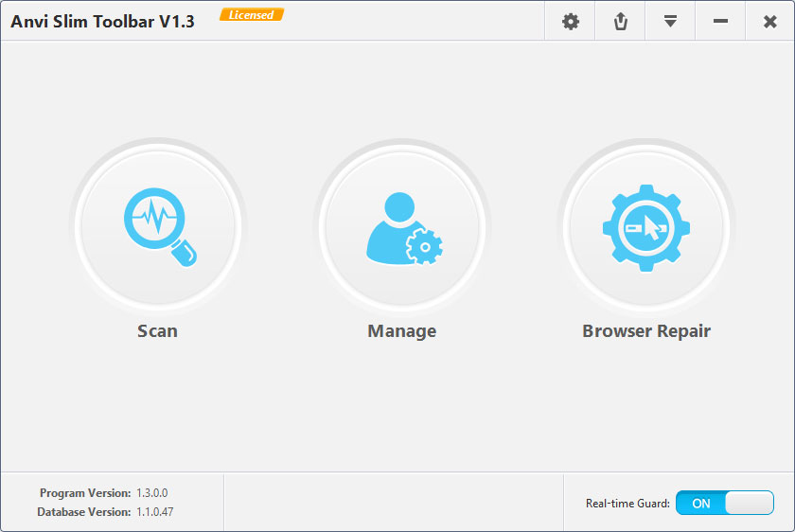Select the Manage text label
Viewport: 795px width, 532px height.
click(x=402, y=331)
